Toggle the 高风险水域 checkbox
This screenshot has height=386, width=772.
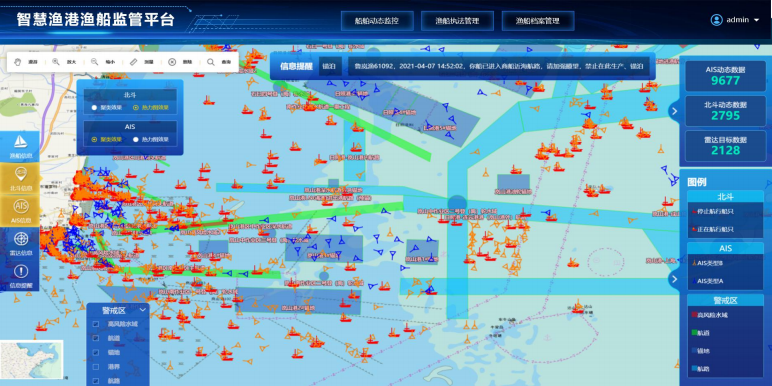(96, 324)
